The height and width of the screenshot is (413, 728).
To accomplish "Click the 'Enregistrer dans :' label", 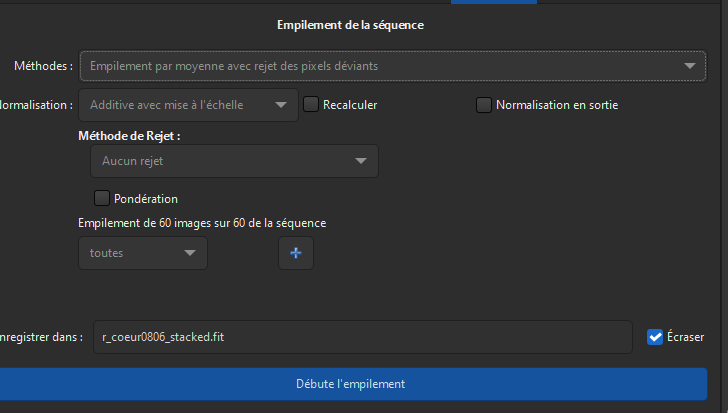I will 41,337.
